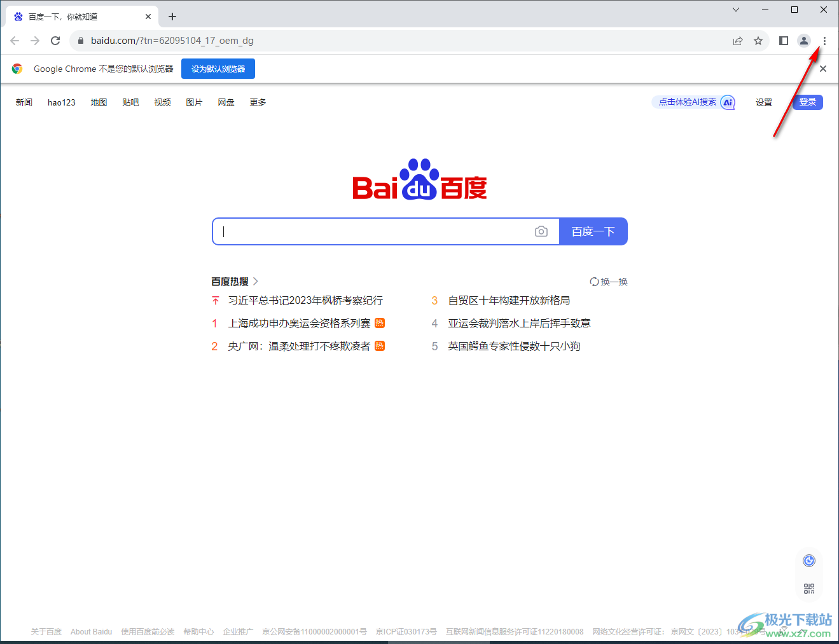Open a new tab with the plus button
839x644 pixels.
tap(172, 17)
